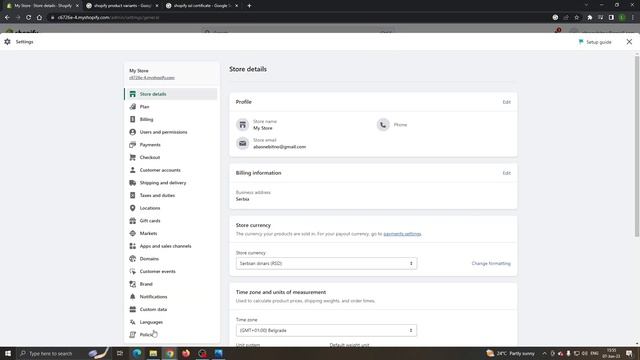The width and height of the screenshot is (640, 360).
Task: Click the Gift cards icon
Action: click(x=133, y=220)
